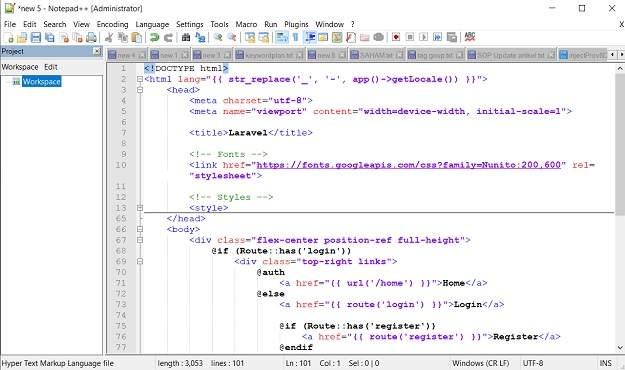Start macro recording with the red dot

tap(396, 37)
